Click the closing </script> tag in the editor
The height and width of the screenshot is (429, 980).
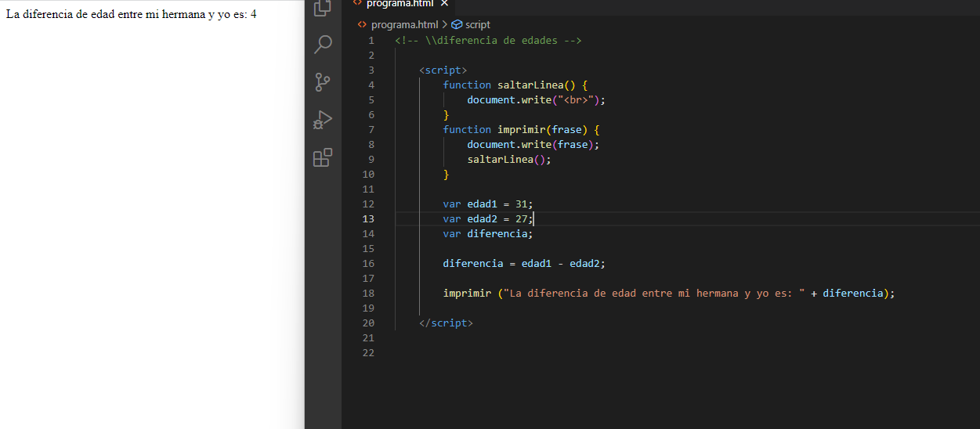447,323
